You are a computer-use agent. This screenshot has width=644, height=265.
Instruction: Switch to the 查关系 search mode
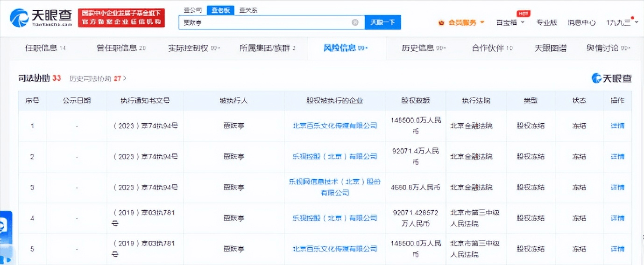coord(248,10)
